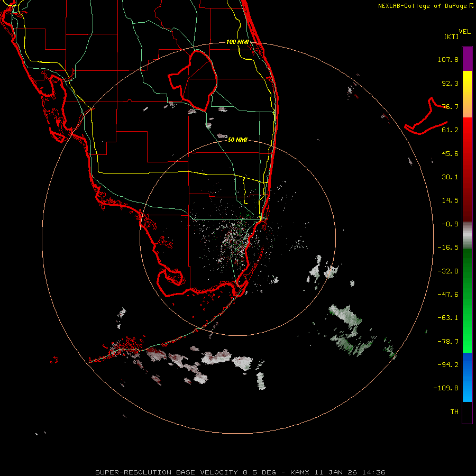Select the 76.7 legend value
Screen dimensions: 476x476
[x=450, y=106]
